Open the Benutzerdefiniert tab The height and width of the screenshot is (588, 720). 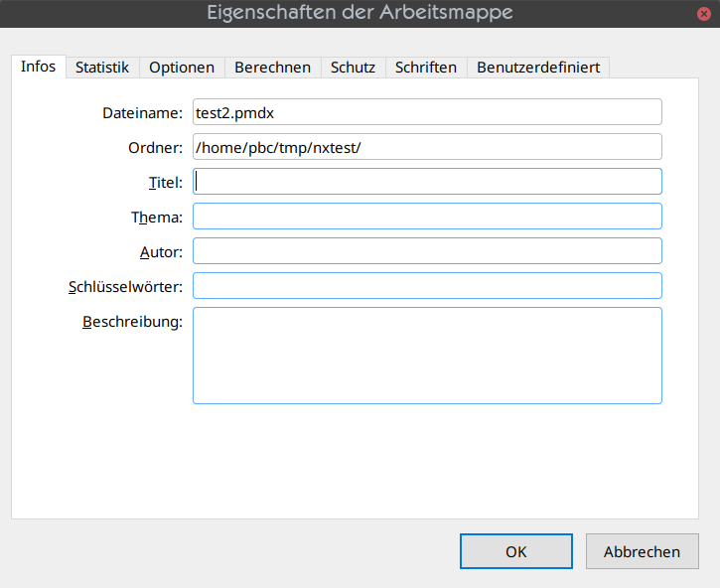click(x=538, y=68)
